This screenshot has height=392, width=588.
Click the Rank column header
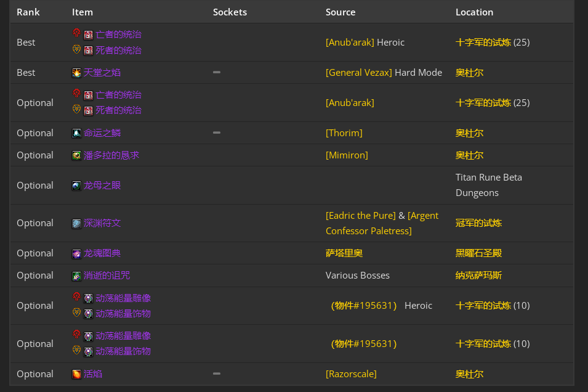click(x=28, y=12)
